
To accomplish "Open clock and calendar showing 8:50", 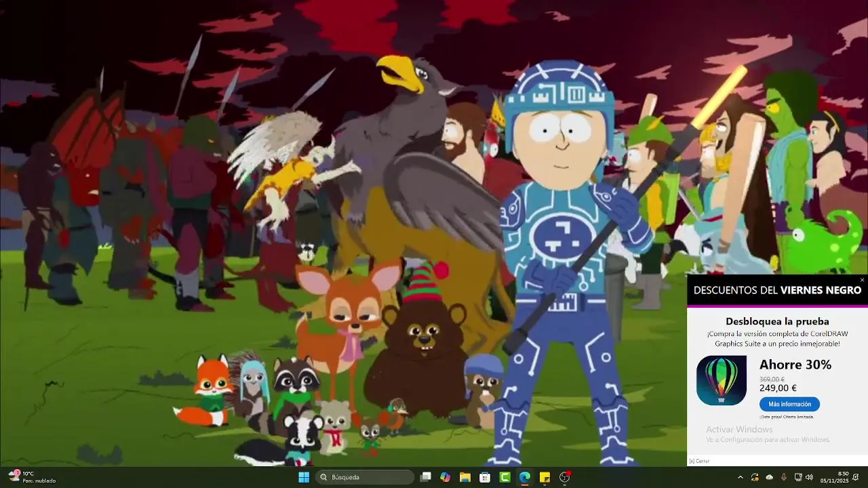I will coord(834,477).
